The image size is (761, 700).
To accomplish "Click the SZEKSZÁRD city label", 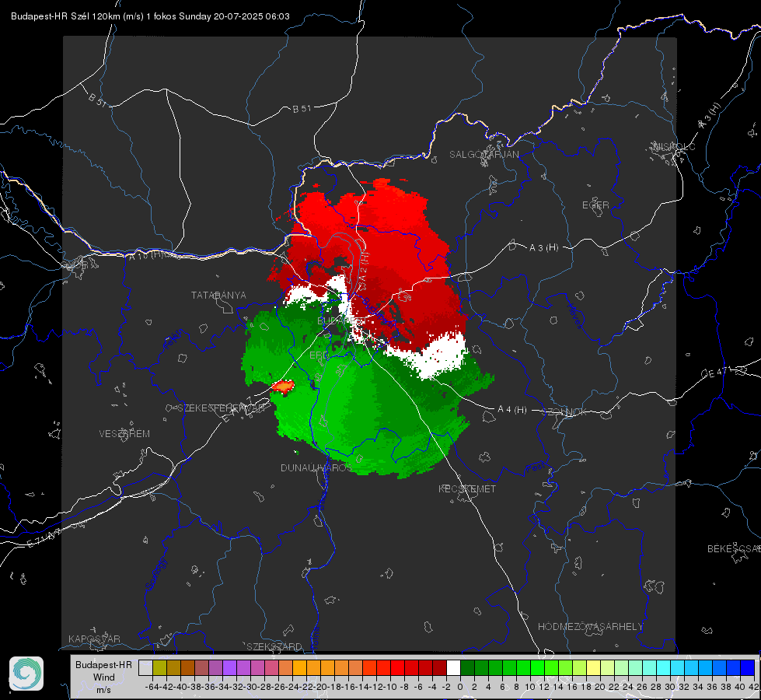I will point(274,646).
